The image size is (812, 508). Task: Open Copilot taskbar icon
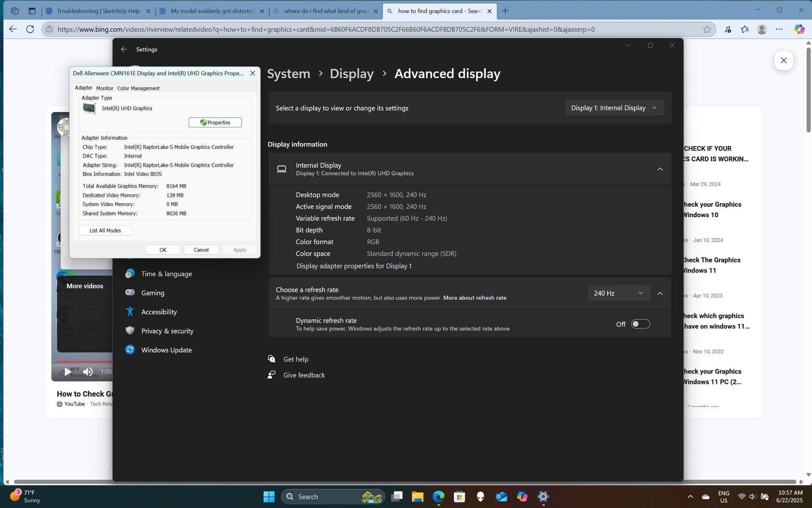pyautogui.click(x=522, y=497)
